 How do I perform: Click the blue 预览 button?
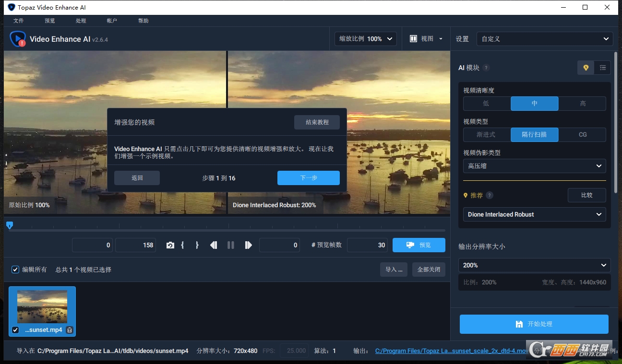pyautogui.click(x=419, y=245)
